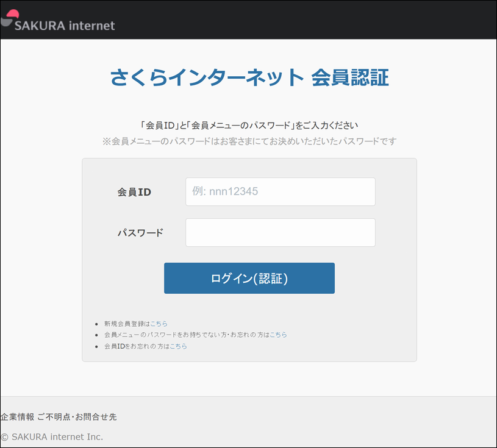Click the instruction line about 会員ID and password
The image size is (497, 448).
tap(249, 126)
